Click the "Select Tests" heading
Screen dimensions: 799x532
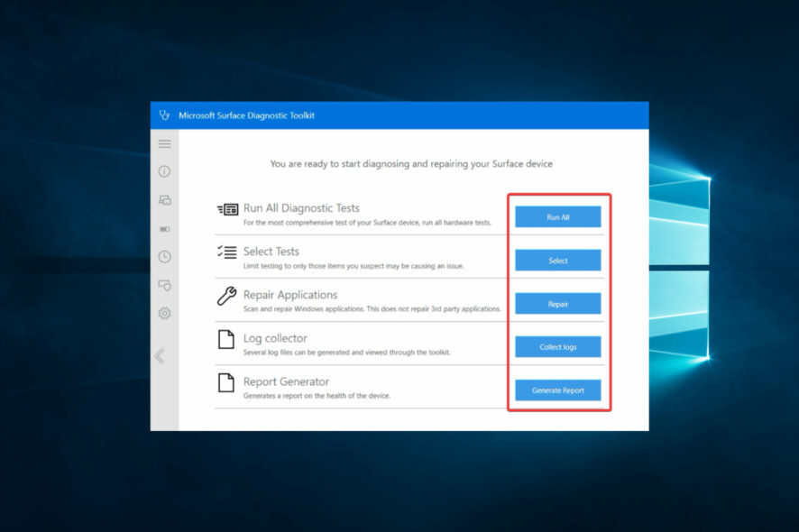(x=271, y=252)
